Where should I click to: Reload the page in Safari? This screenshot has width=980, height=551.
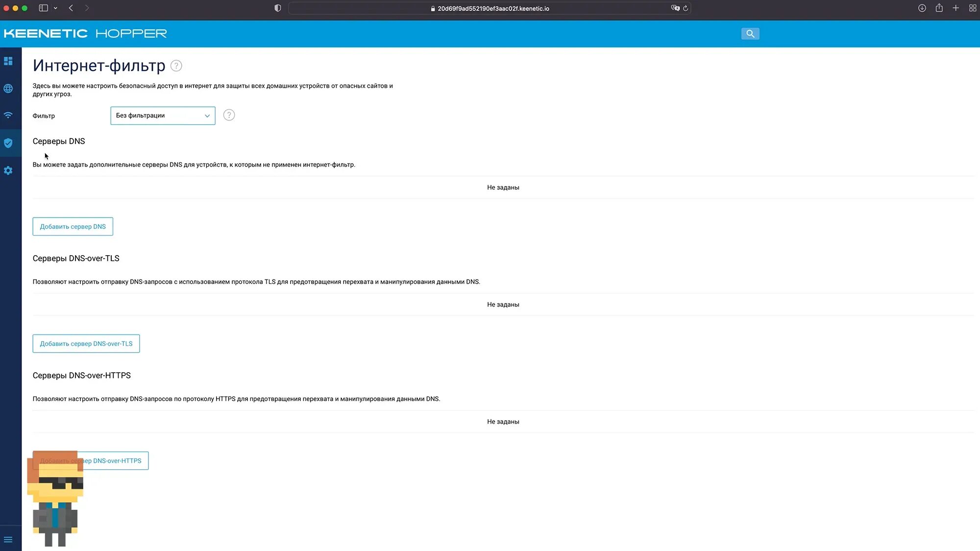point(686,8)
